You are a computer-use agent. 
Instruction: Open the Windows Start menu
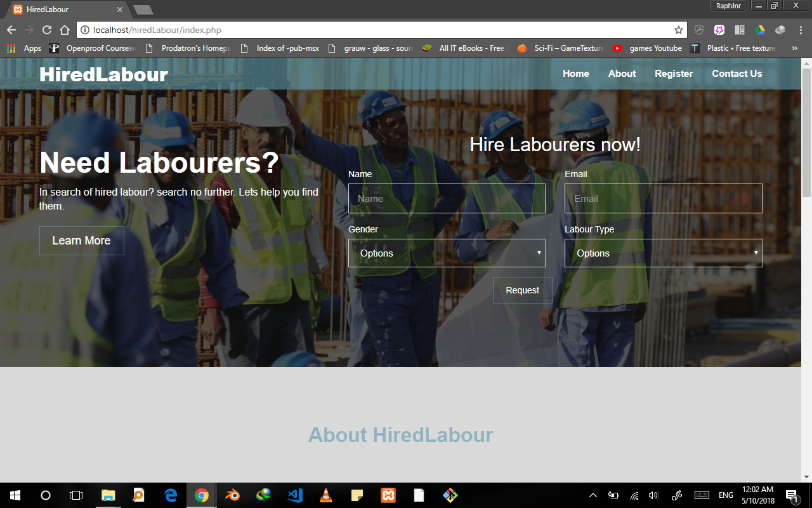(x=15, y=495)
